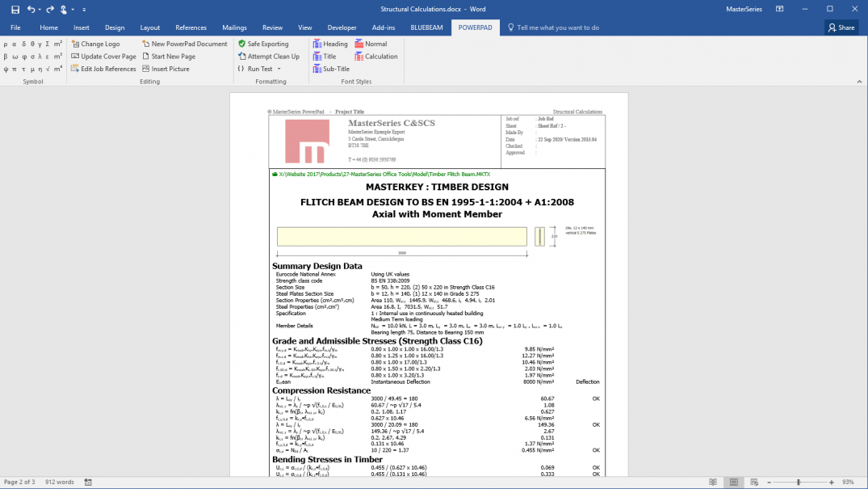Click the Share button
868x489 pixels.
[841, 27]
